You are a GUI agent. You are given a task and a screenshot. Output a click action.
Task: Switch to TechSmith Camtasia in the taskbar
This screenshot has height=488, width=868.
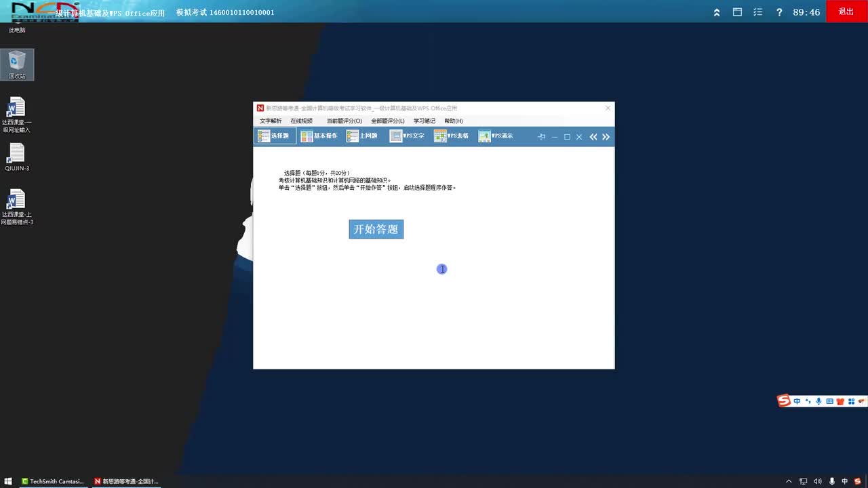53,481
